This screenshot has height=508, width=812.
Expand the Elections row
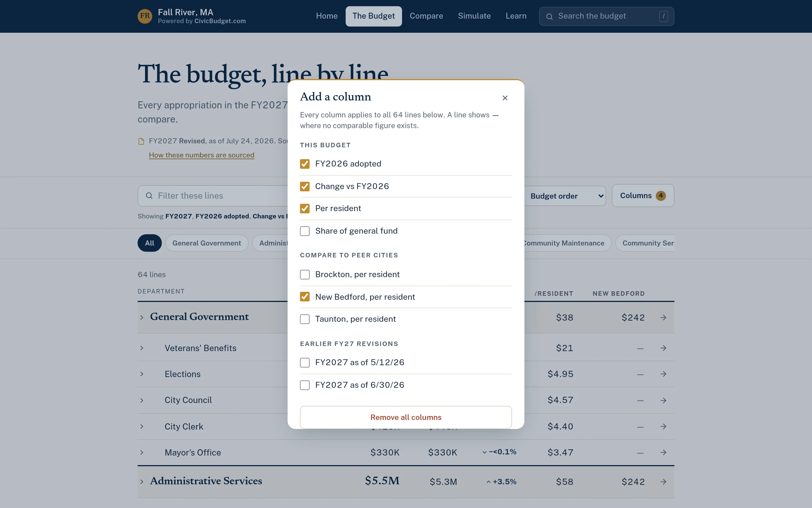coord(142,374)
